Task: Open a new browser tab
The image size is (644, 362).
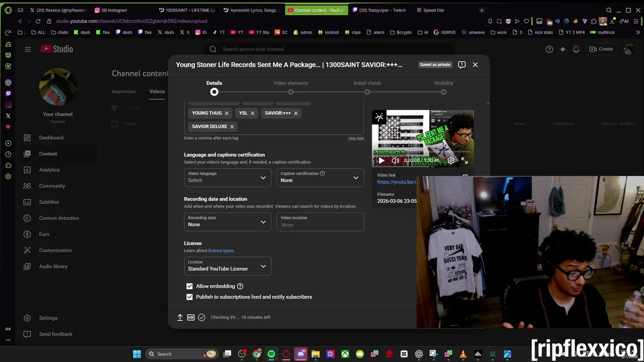Action: 481,10
